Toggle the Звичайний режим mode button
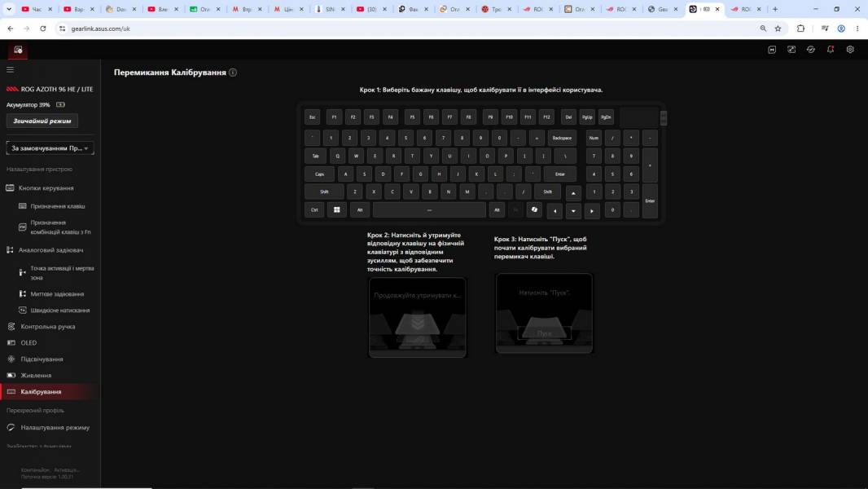 point(42,121)
